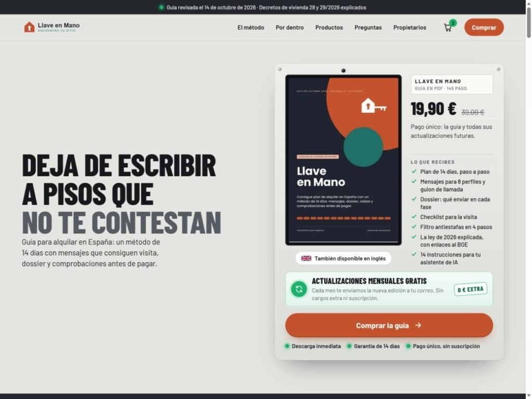Click 'ENCUENTRA TU SITIO' tagline

[x=57, y=31]
